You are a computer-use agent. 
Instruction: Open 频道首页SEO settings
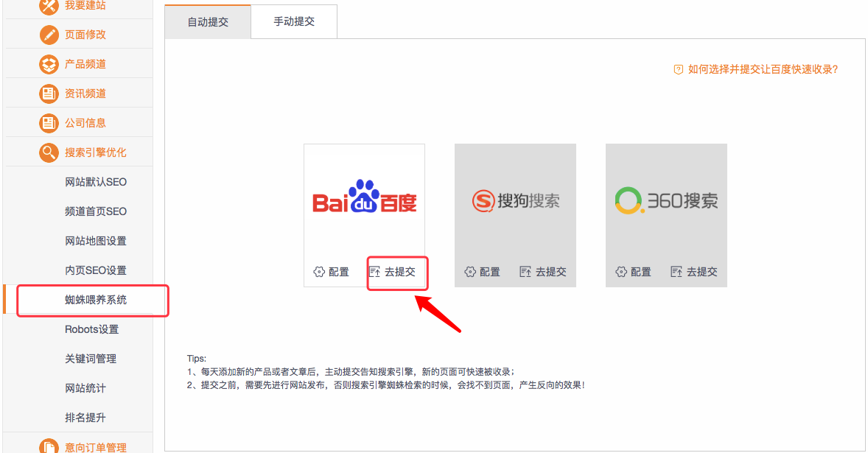96,211
